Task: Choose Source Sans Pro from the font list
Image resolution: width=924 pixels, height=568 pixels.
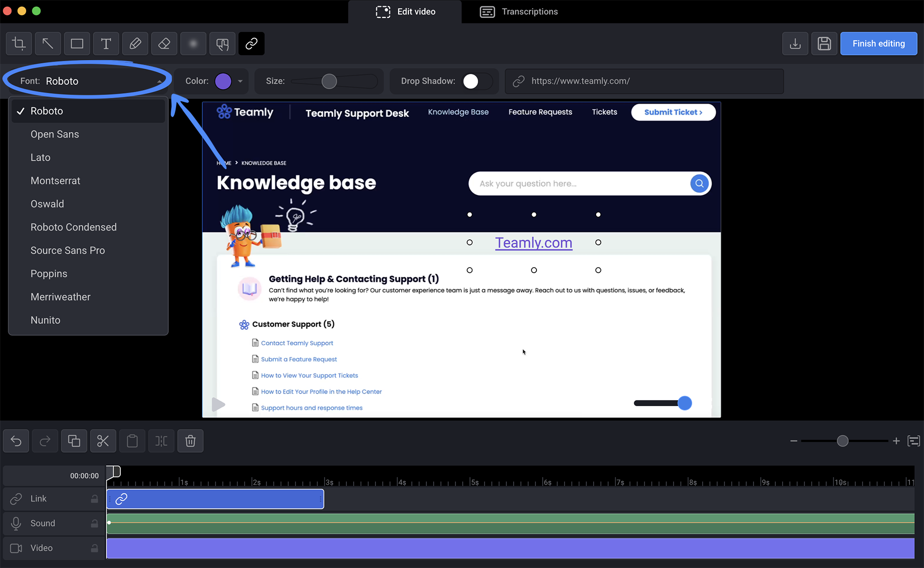Action: coord(88,251)
